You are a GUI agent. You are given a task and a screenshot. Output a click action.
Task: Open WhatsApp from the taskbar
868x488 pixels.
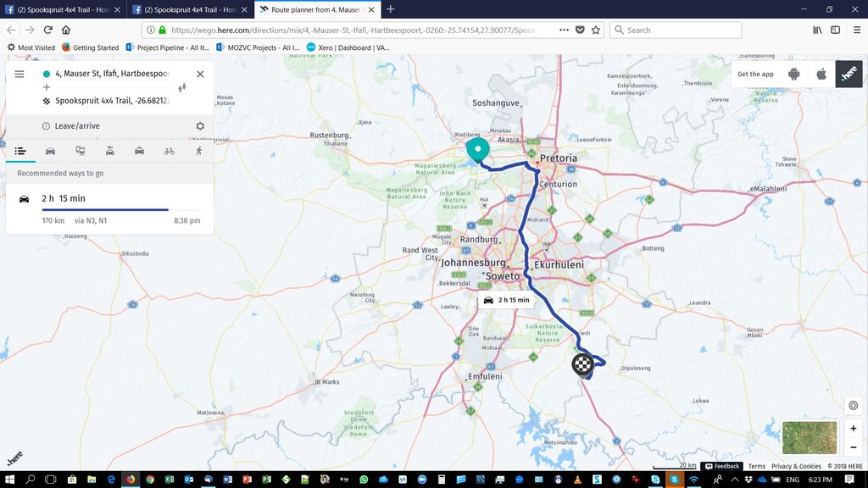(363, 480)
